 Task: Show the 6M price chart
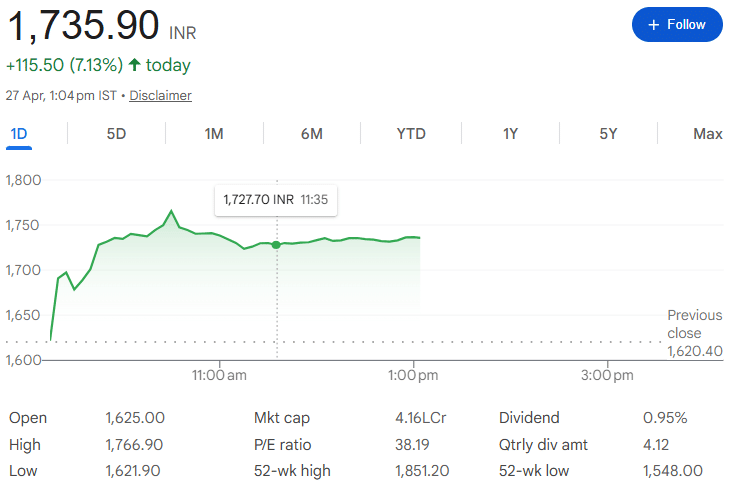312,134
